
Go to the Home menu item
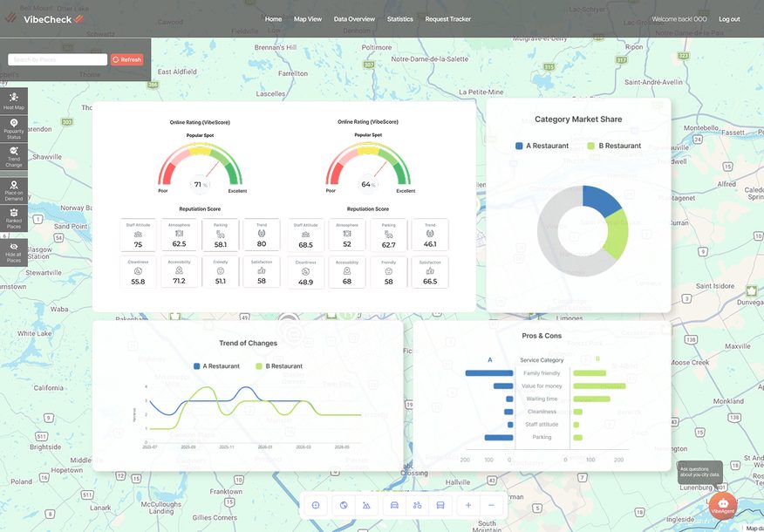(273, 19)
